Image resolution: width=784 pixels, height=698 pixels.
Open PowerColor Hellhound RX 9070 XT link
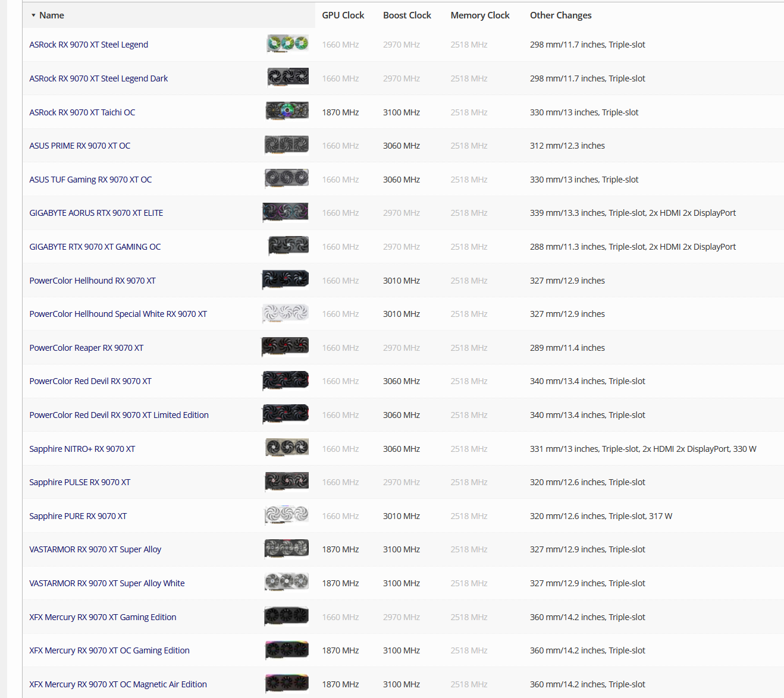click(92, 281)
